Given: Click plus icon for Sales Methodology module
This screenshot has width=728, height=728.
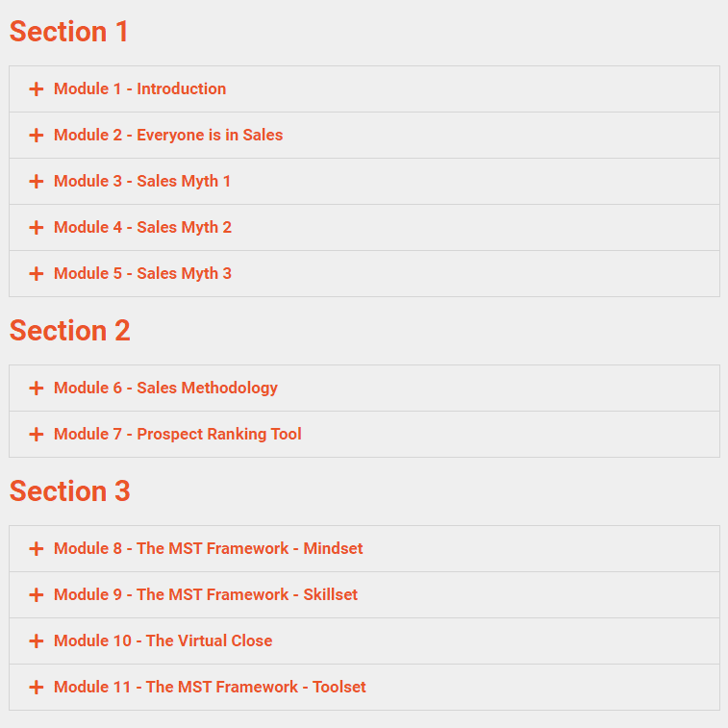Looking at the screenshot, I should coord(37,389).
